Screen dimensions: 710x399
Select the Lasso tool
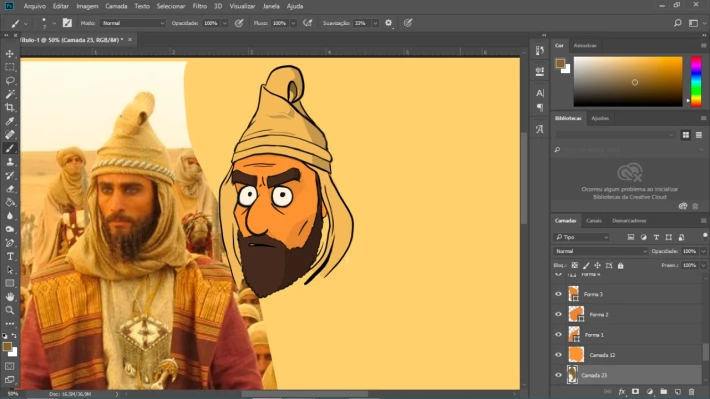click(10, 81)
